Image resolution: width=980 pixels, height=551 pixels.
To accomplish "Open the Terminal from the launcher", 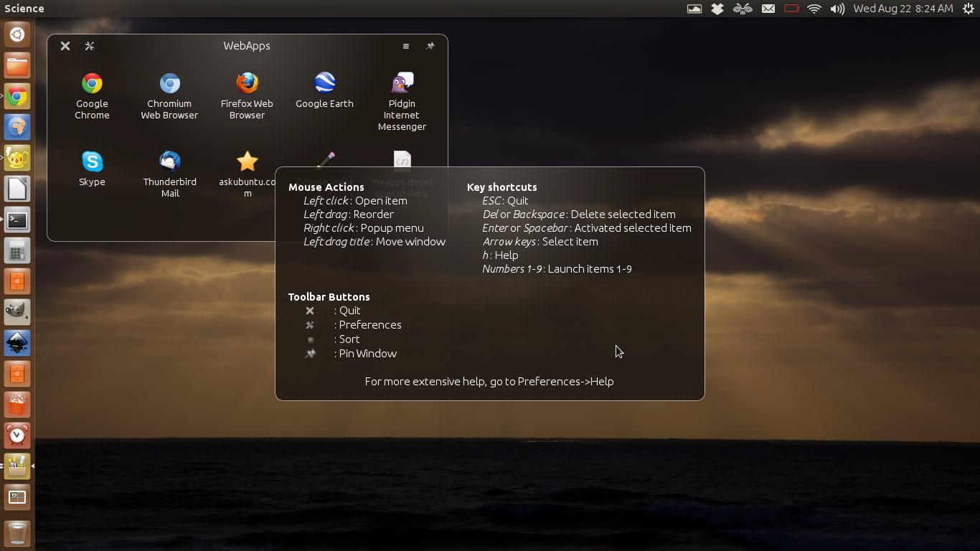I will click(x=18, y=220).
